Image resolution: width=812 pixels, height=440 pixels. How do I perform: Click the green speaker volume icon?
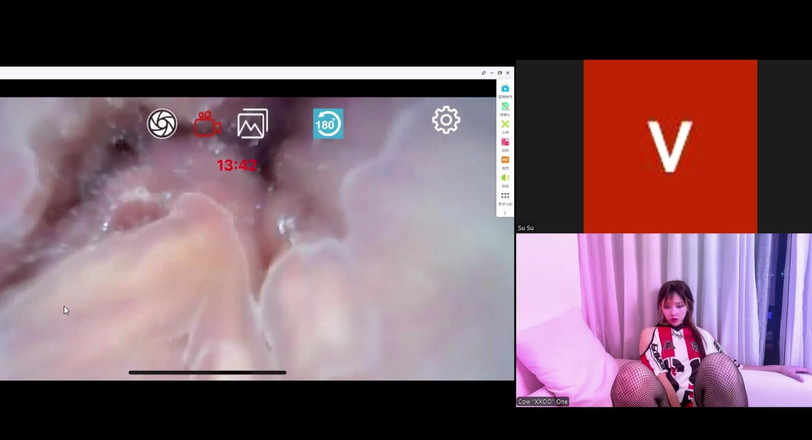505,178
